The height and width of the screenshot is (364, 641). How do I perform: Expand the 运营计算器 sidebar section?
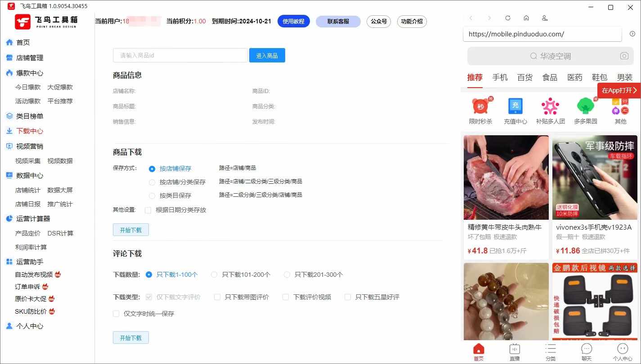[33, 218]
